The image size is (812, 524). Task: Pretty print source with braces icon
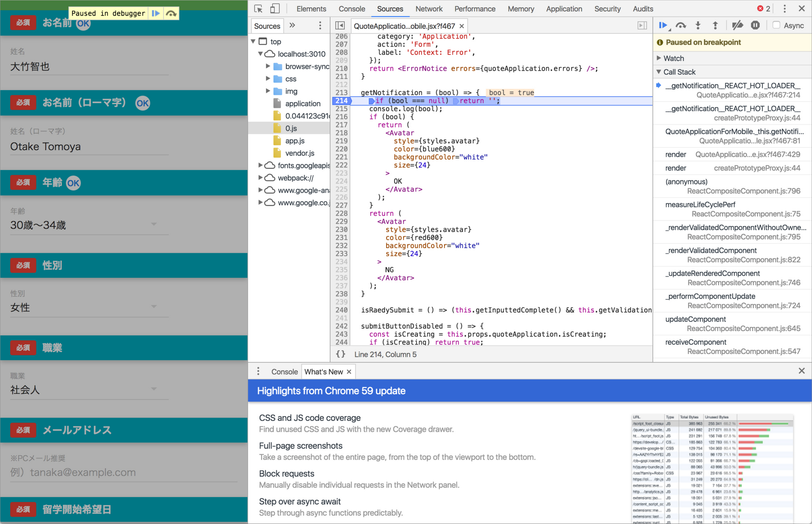[340, 354]
